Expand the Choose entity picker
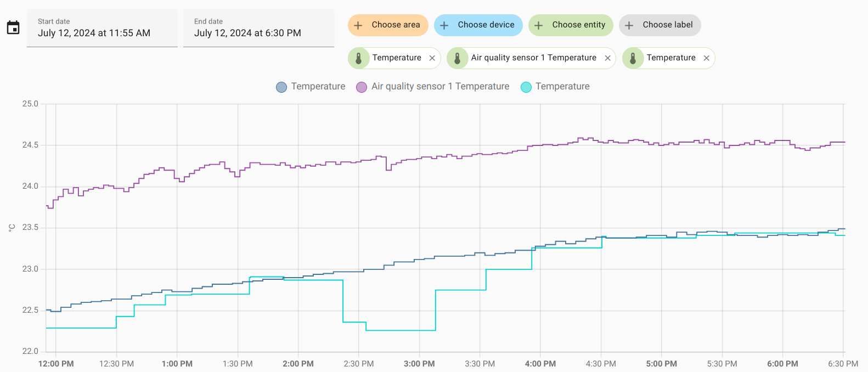 coord(571,25)
